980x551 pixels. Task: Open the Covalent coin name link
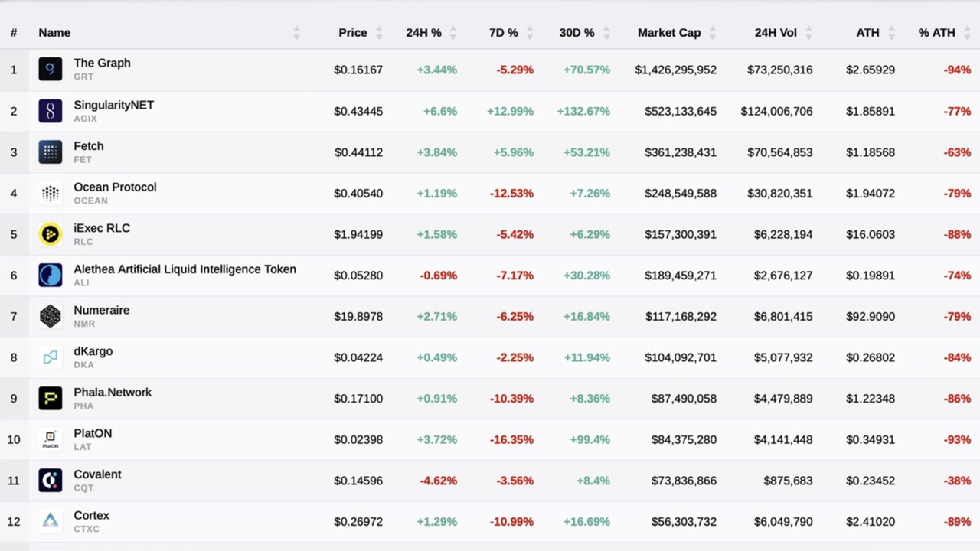tap(97, 474)
